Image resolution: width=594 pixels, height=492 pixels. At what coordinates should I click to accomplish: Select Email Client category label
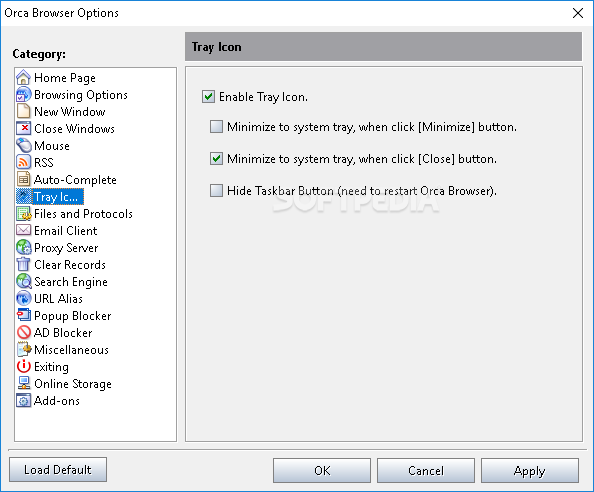click(66, 231)
